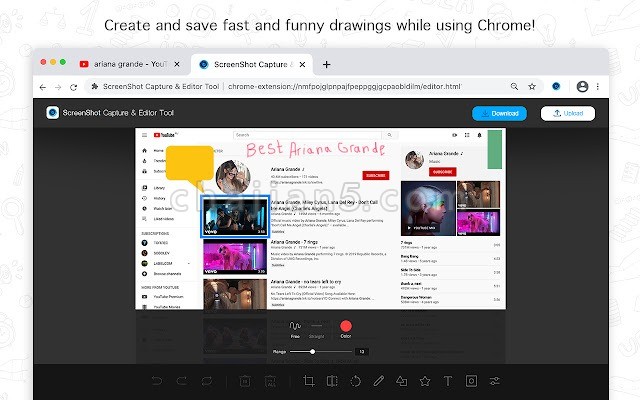Select the Flip tool icon
The height and width of the screenshot is (400, 640).
click(x=332, y=381)
